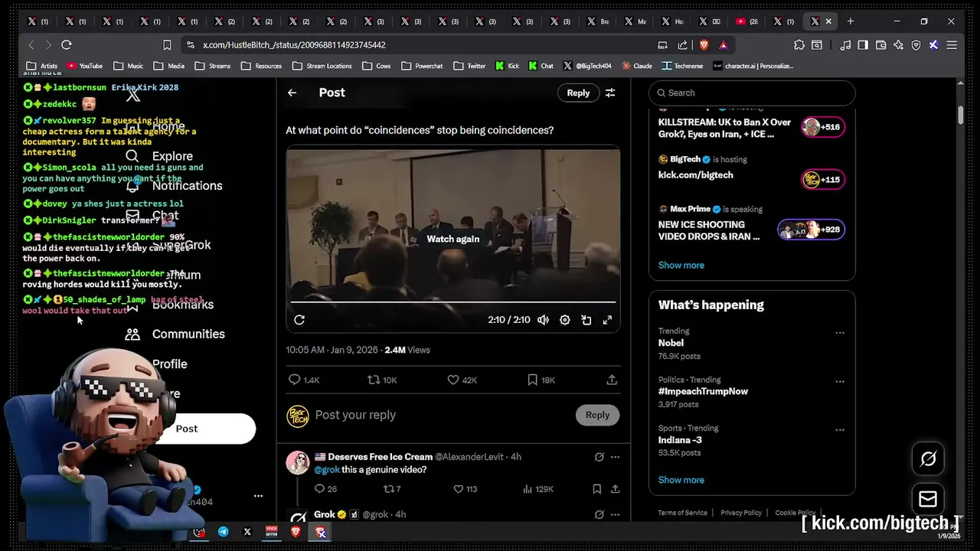Open Grok floating button at bottom right
The image size is (980, 551).
coord(928,459)
